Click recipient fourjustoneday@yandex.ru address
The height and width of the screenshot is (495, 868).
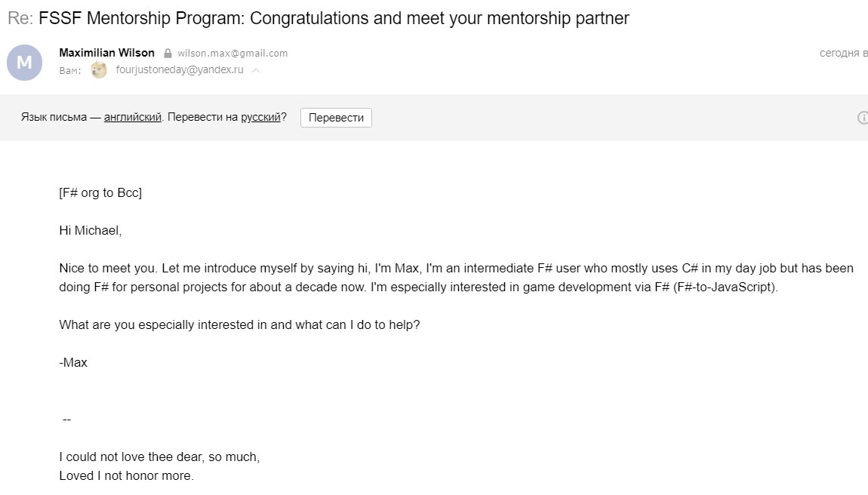[180, 69]
